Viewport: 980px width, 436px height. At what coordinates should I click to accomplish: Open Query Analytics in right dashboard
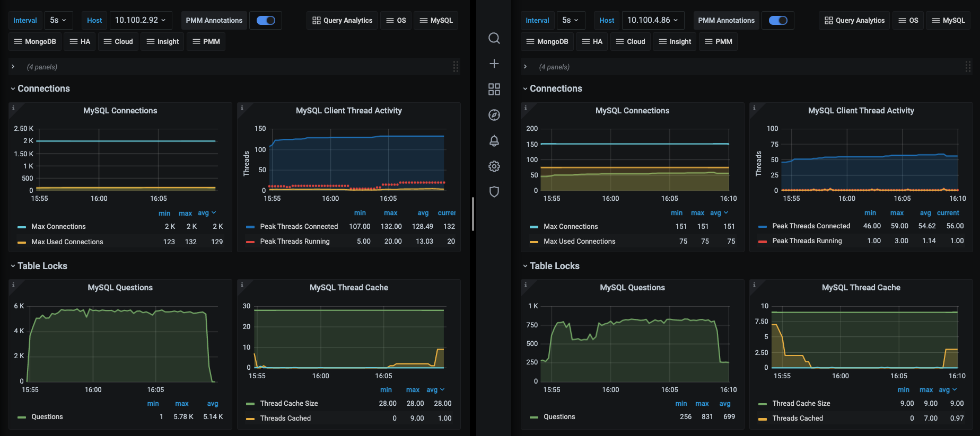(x=854, y=20)
